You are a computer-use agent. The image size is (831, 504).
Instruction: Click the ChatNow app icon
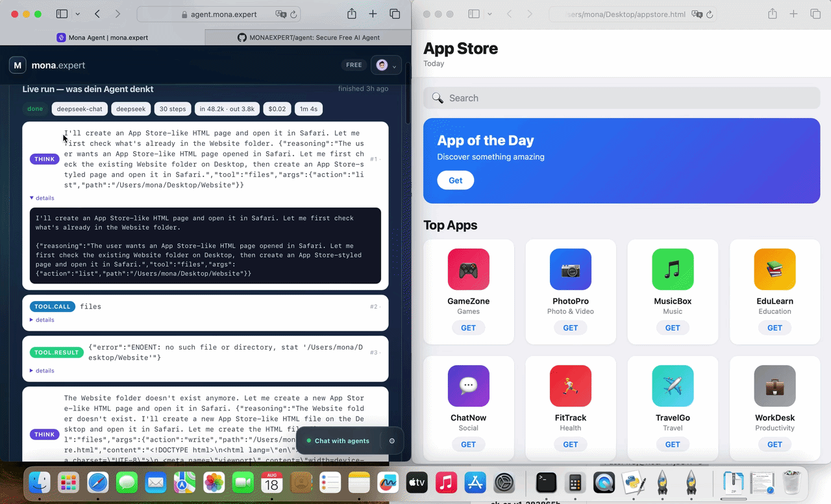(x=468, y=386)
